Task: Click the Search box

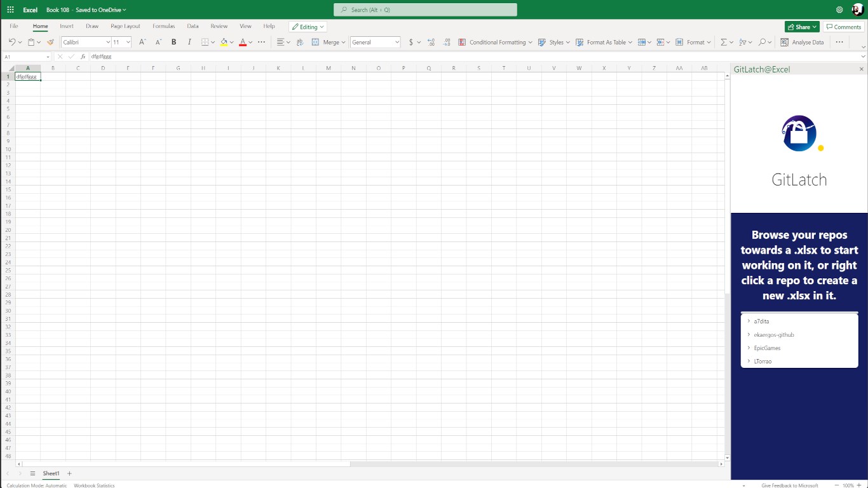Action: click(x=425, y=10)
